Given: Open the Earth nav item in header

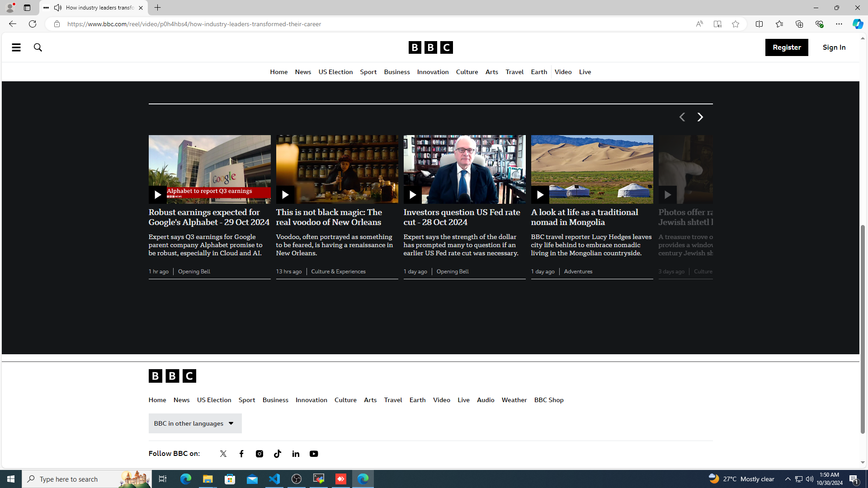Looking at the screenshot, I should click(x=539, y=72).
